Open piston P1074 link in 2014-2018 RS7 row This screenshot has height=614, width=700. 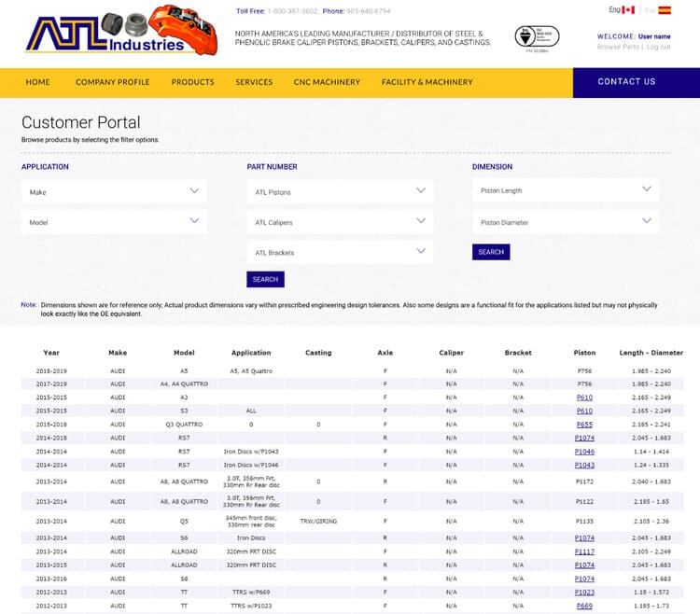(x=584, y=438)
